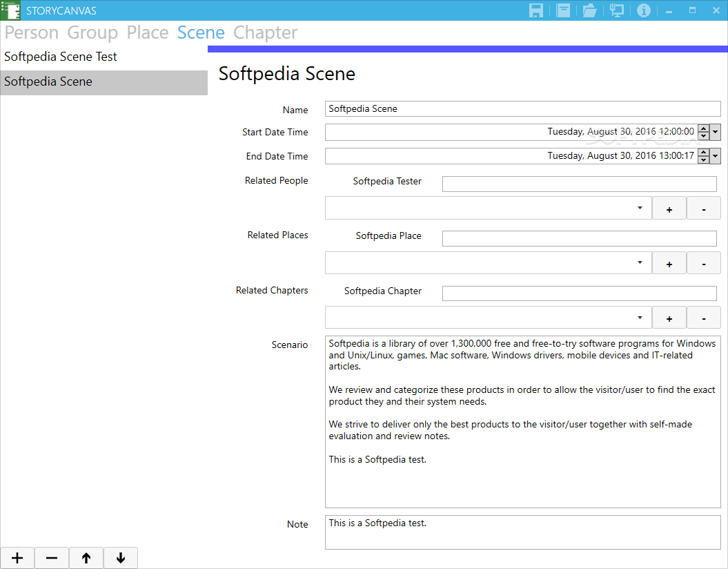Click the Softpedia Place related place entry
Image resolution: width=728 pixels, height=569 pixels.
click(388, 236)
